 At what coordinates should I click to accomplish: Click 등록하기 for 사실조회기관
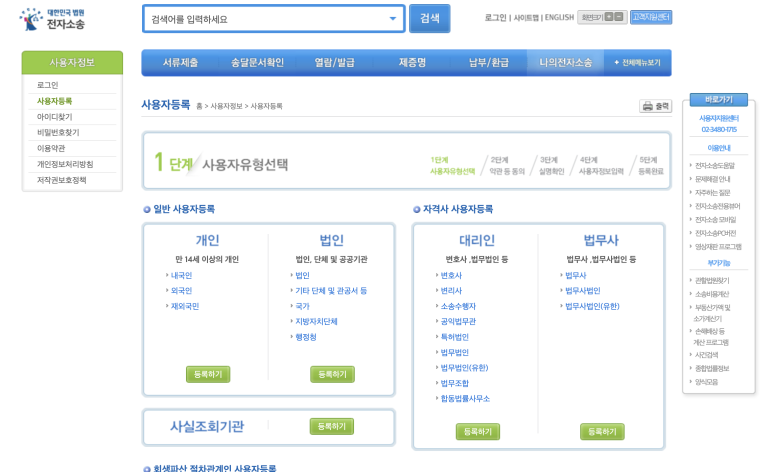tap(332, 426)
